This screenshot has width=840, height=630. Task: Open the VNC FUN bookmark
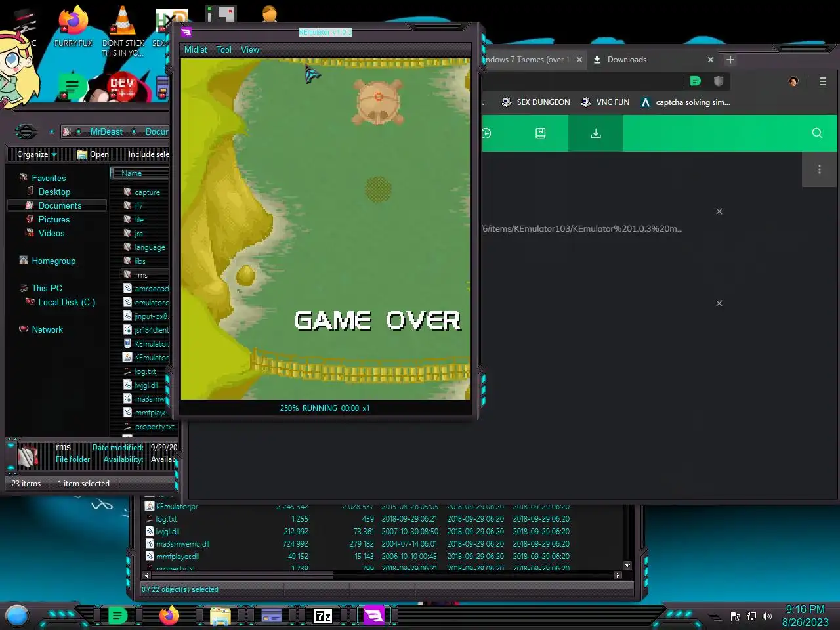pyautogui.click(x=605, y=102)
